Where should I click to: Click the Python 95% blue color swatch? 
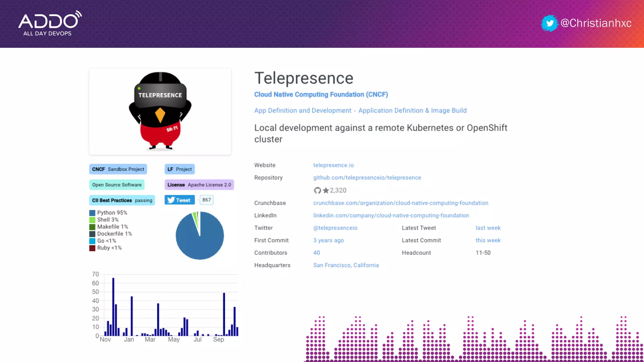[x=92, y=213]
